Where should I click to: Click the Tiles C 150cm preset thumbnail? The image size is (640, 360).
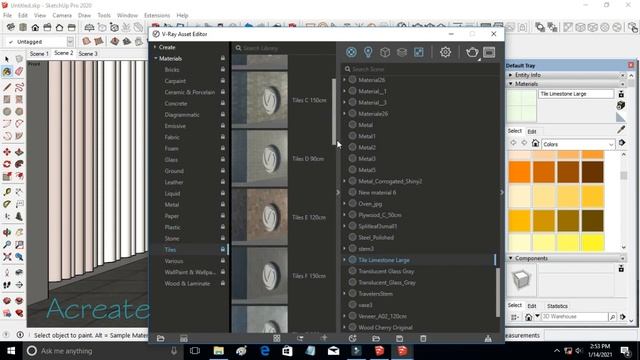point(260,100)
